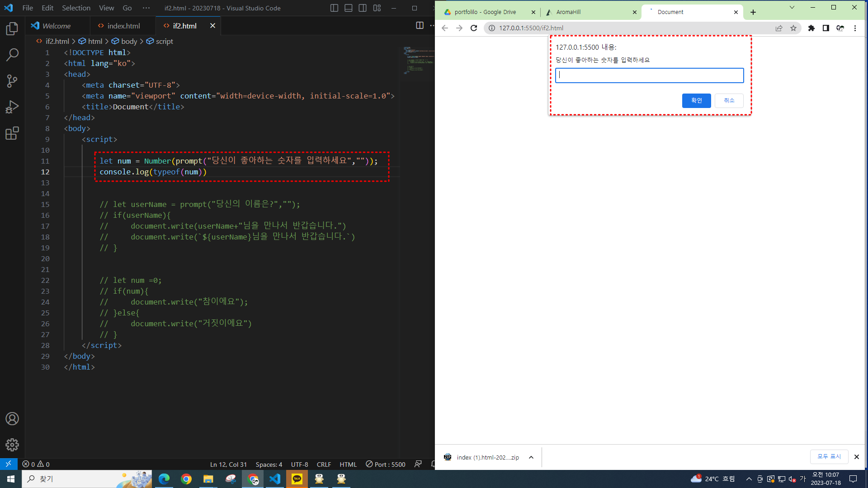868x488 pixels.
Task: Open the Chrome tab search dropdown
Action: [x=792, y=7]
